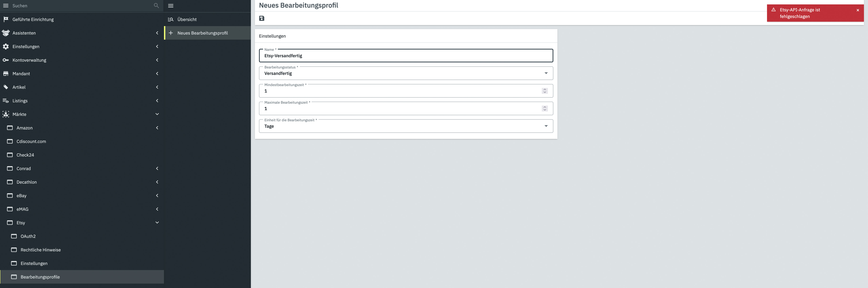Image resolution: width=868 pixels, height=288 pixels.
Task: Expand the Amazon submenu
Action: coord(157,128)
